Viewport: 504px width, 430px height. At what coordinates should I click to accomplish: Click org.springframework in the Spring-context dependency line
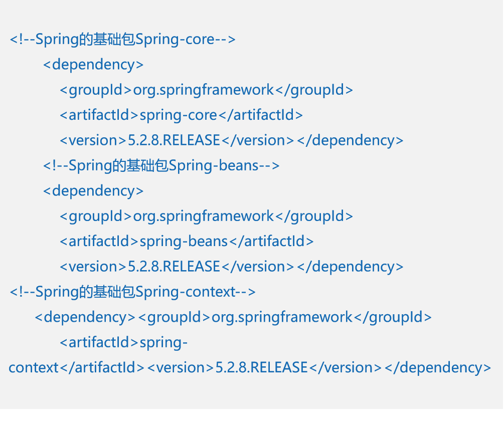282,317
